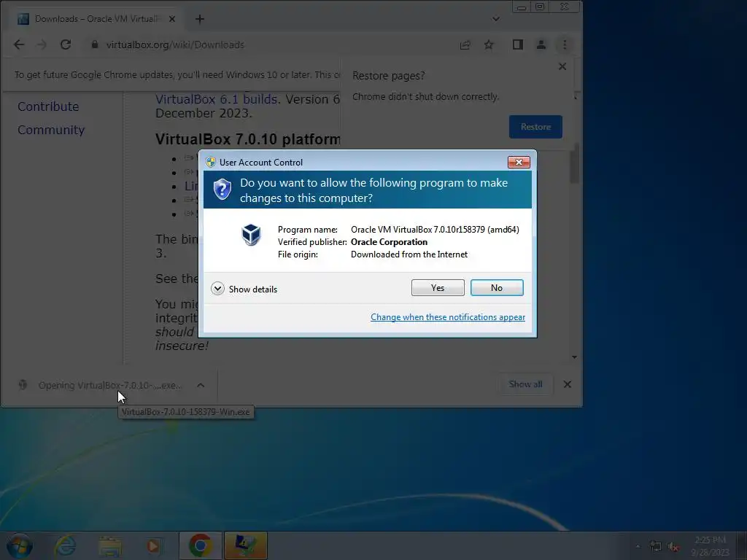Launch Internet Explorer from taskbar
747x560 pixels.
pos(65,545)
